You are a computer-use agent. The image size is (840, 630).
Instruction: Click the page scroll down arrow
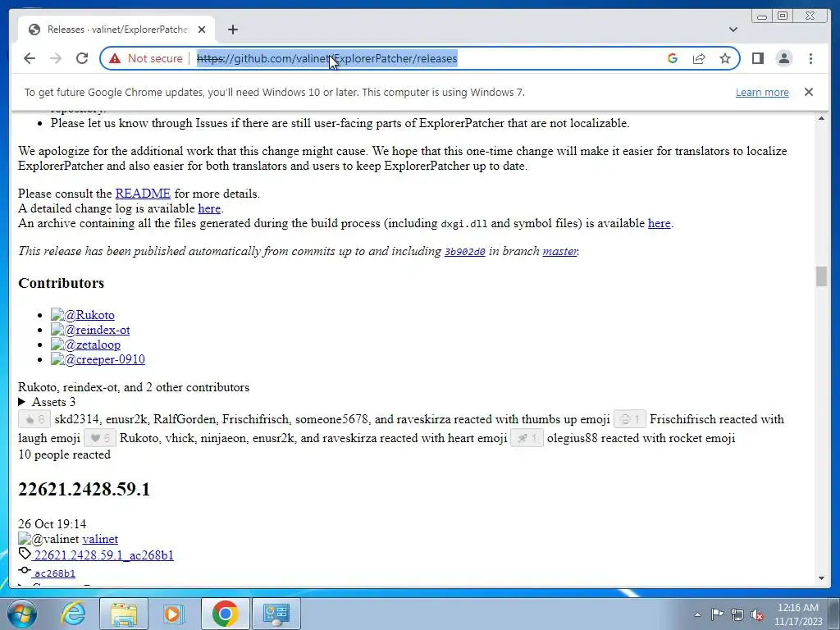tap(821, 578)
